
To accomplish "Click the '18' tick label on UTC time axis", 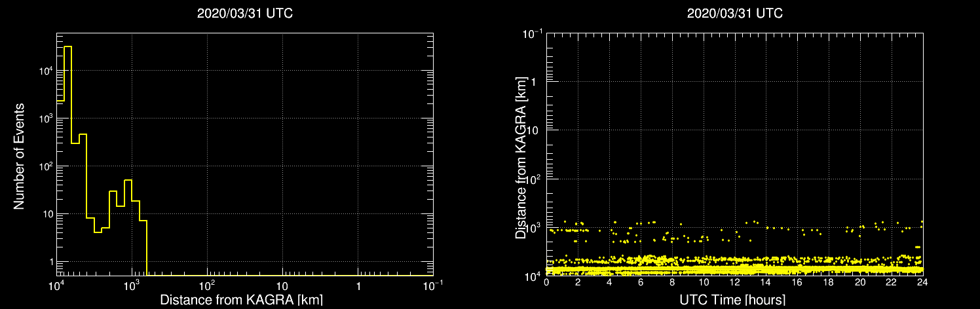I will 829,282.
